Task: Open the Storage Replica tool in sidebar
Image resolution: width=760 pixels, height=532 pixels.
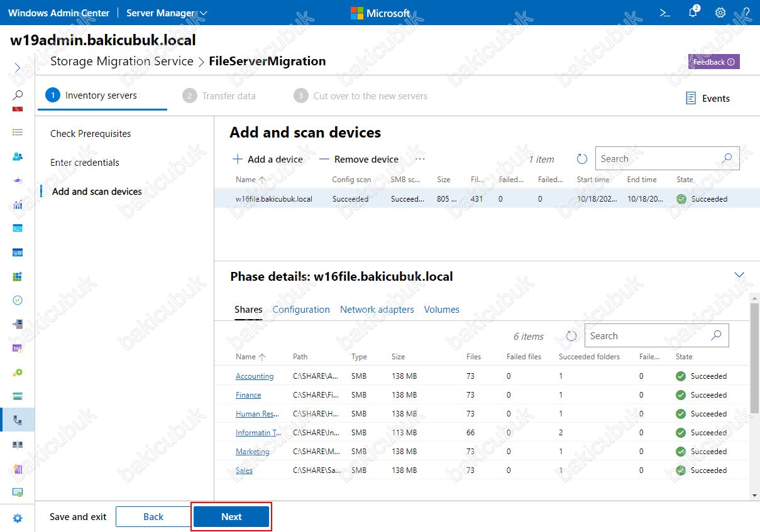Action: 18,444
